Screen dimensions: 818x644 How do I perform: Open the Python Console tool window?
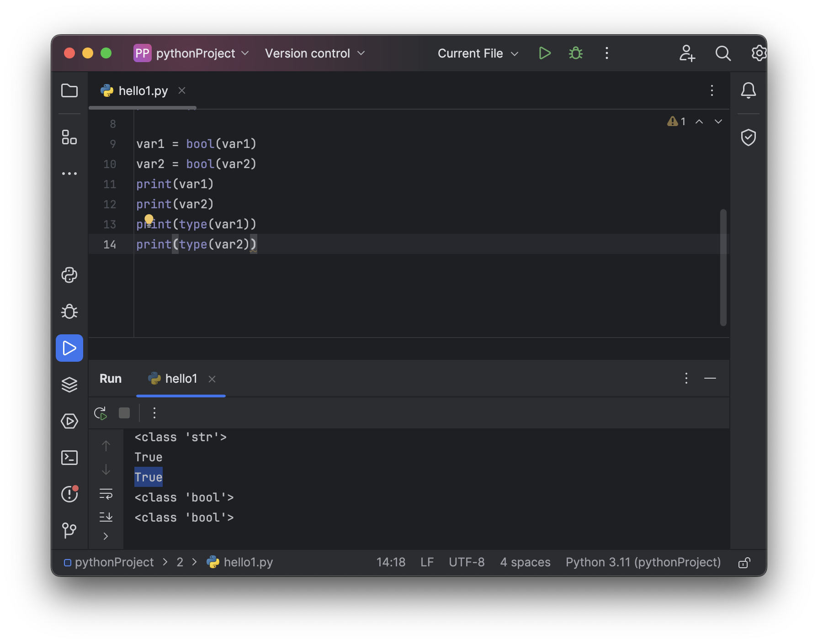[69, 275]
